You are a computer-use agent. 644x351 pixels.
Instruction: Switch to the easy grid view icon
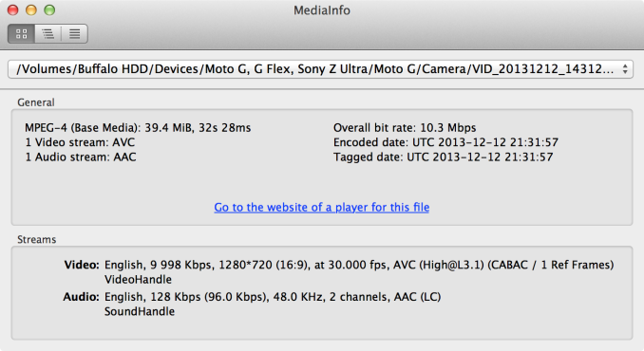pos(21,33)
